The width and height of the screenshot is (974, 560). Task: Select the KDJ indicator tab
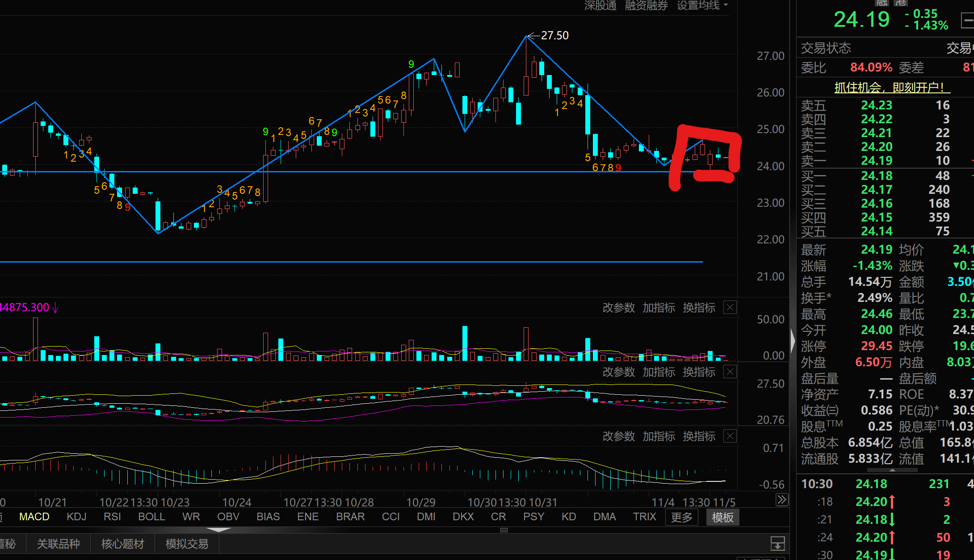(76, 517)
